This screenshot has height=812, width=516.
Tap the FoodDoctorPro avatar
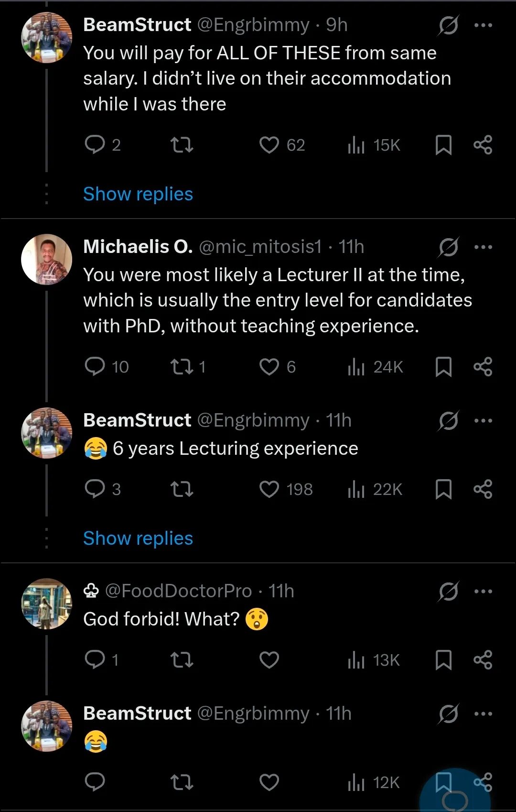(x=47, y=604)
